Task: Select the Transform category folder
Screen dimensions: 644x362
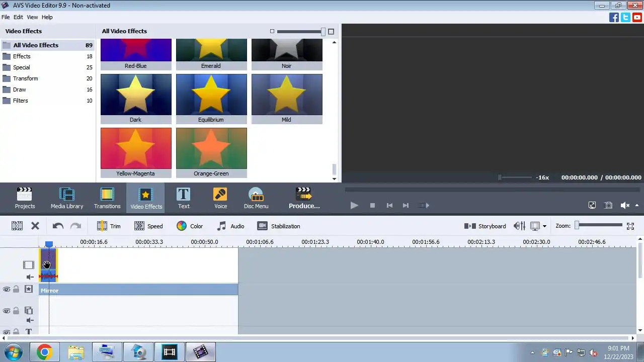Action: 47,78
